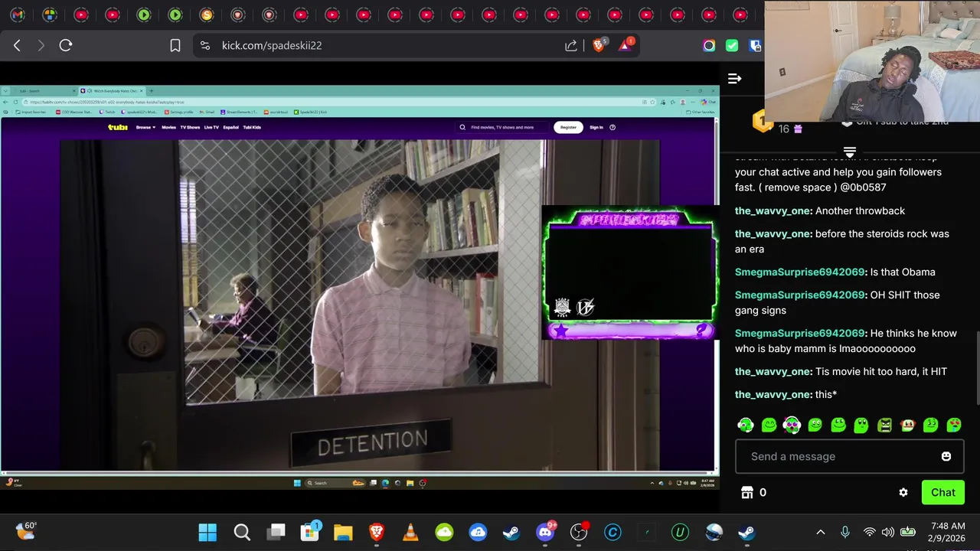This screenshot has height=551, width=980.
Task: Open Tubi Kids section
Action: click(x=252, y=127)
